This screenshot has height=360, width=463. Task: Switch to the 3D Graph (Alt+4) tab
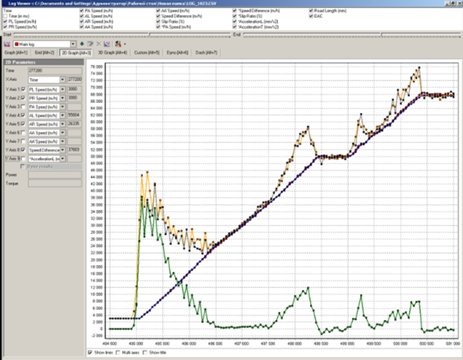pyautogui.click(x=112, y=53)
